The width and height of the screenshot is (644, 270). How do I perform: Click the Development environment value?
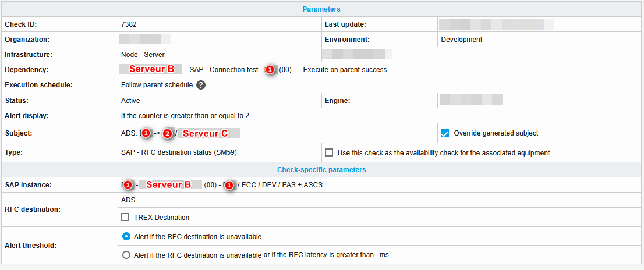tap(462, 40)
